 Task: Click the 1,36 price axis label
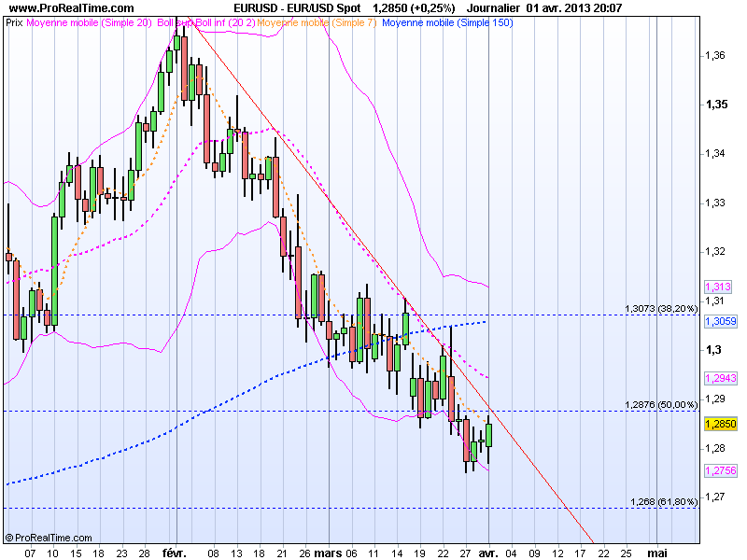715,55
